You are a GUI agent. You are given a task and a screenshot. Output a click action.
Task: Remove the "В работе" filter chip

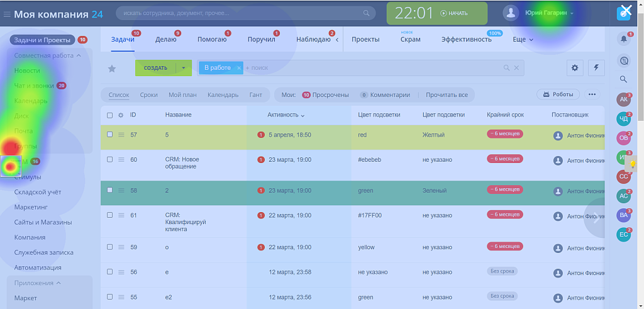tap(238, 68)
